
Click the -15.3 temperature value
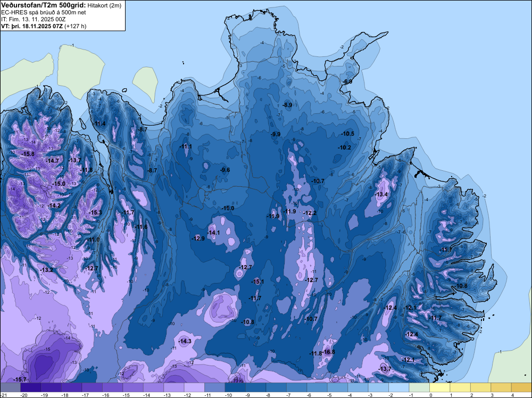point(95,212)
